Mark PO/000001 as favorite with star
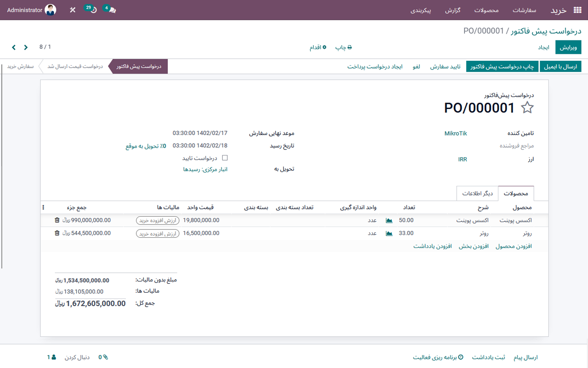The width and height of the screenshot is (588, 368). click(527, 107)
